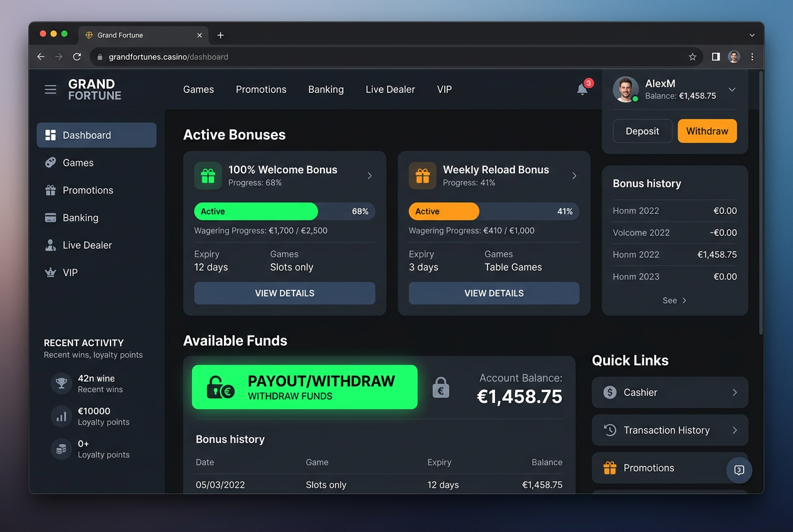Open the Banking top navigation item
Screen dimensions: 793x532
[x=326, y=90]
